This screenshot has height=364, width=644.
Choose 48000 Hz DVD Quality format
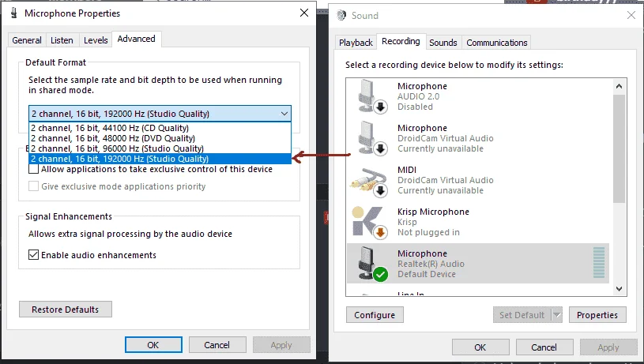[160, 138]
